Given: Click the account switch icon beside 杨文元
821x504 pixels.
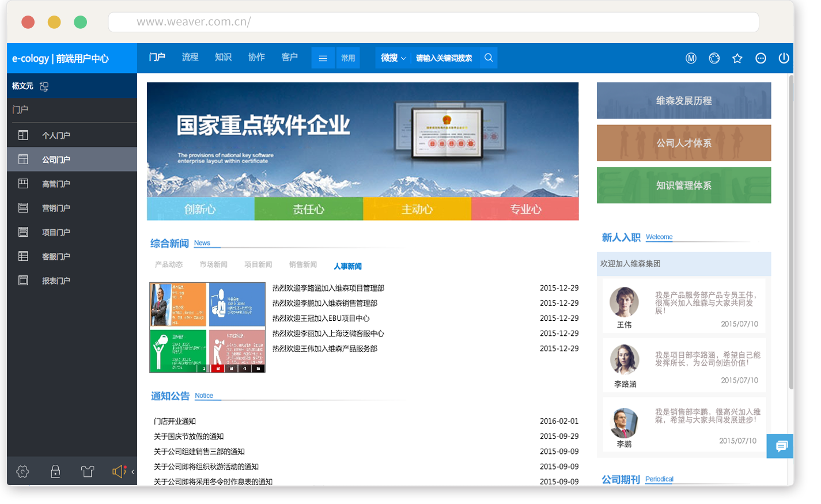Looking at the screenshot, I should click(x=44, y=86).
